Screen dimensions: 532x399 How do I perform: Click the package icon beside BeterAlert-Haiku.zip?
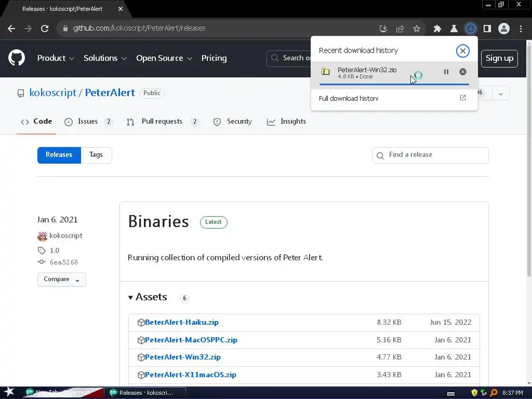[x=141, y=323]
